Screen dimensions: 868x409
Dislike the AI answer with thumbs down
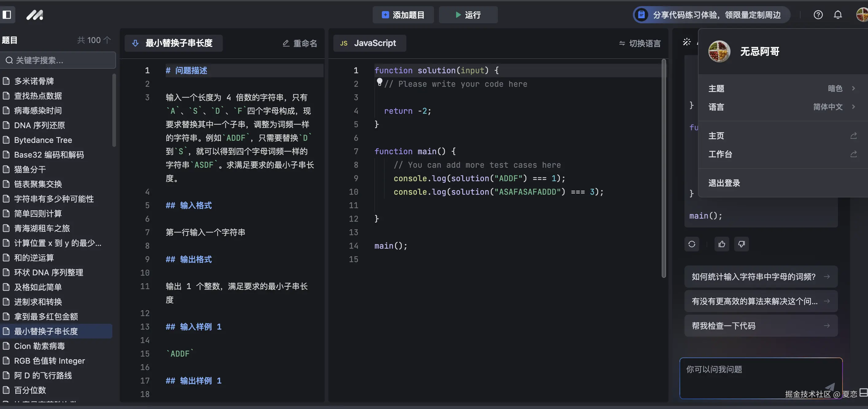tap(741, 244)
